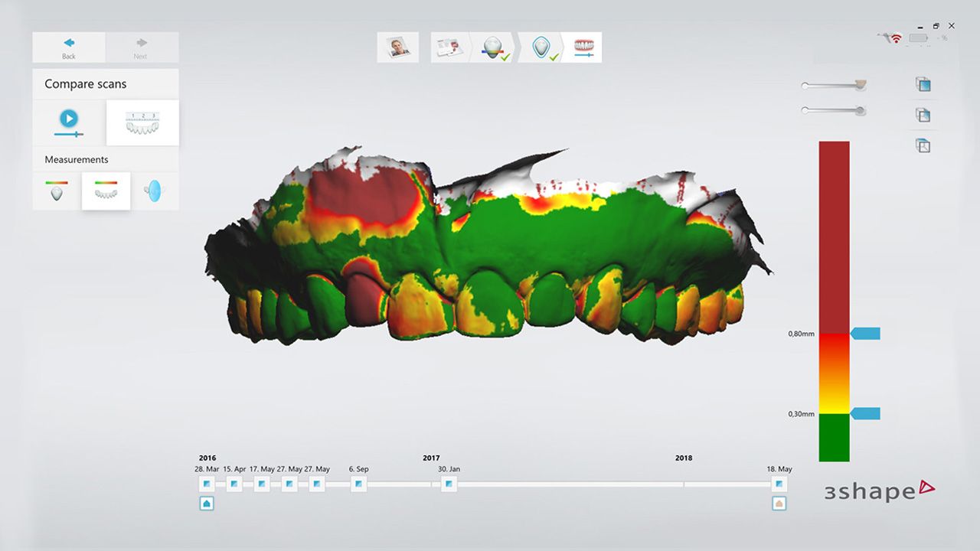Select full arch color map measurement

pos(106,191)
